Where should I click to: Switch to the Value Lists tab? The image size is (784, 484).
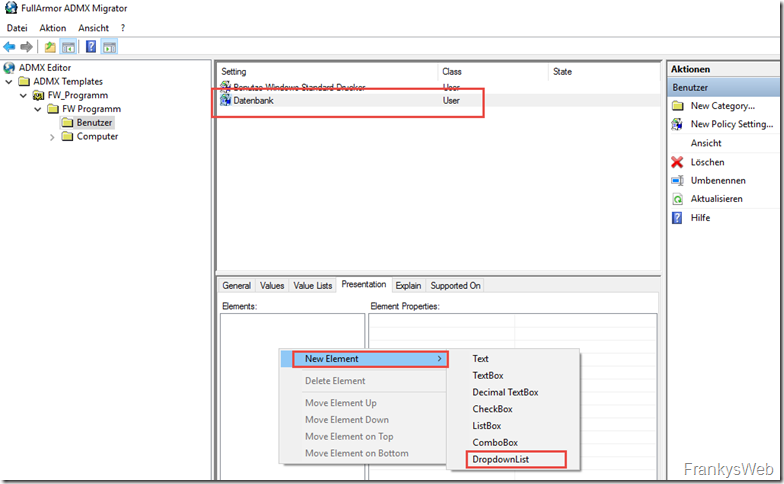click(x=312, y=286)
